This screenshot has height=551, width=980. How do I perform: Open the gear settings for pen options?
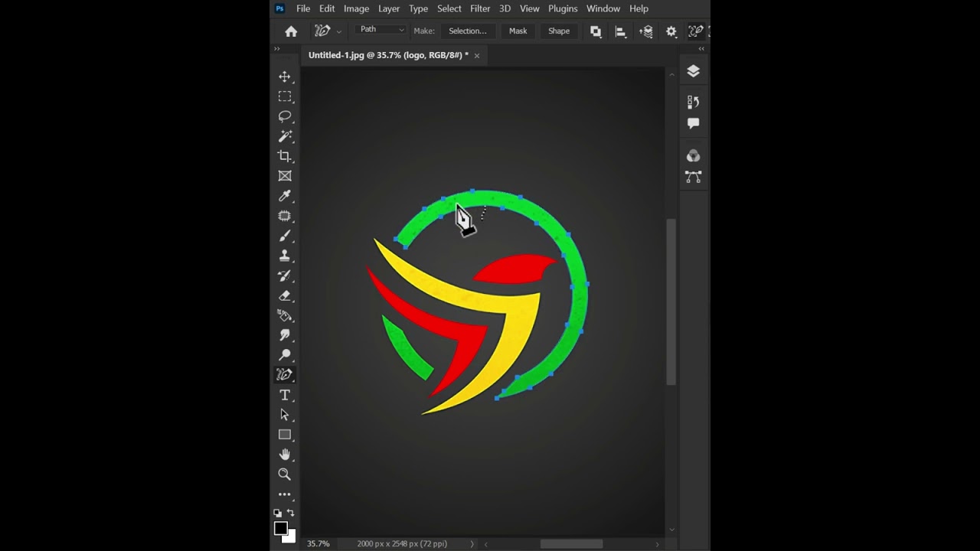(671, 31)
